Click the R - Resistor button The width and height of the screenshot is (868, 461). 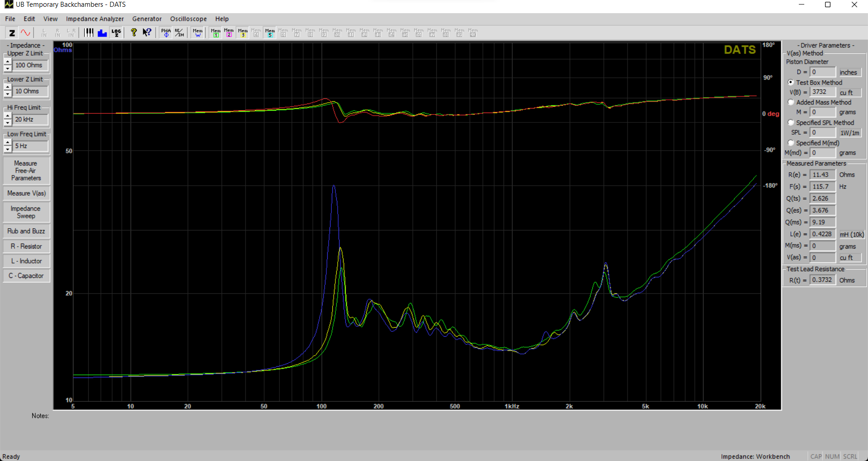click(x=26, y=246)
